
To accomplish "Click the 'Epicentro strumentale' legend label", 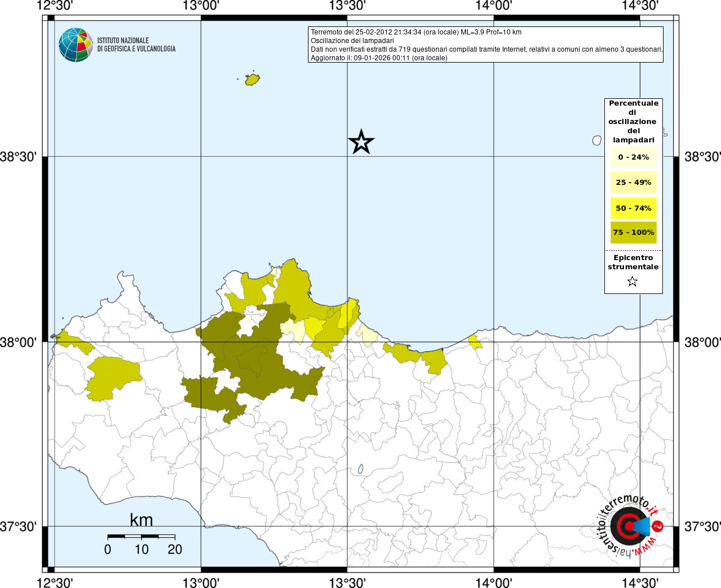I will pos(633,262).
